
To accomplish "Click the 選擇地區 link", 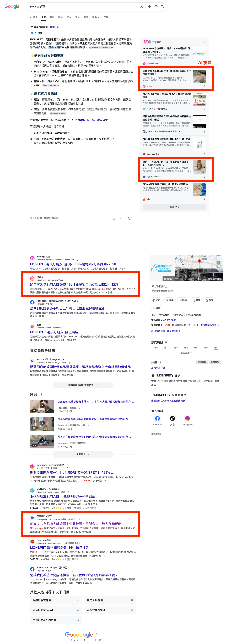I will point(54,27).
